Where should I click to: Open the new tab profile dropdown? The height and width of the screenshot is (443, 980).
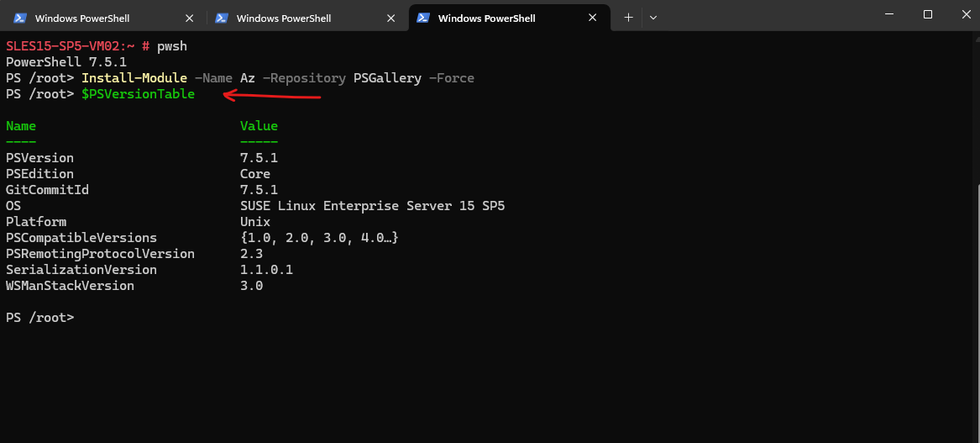point(653,18)
